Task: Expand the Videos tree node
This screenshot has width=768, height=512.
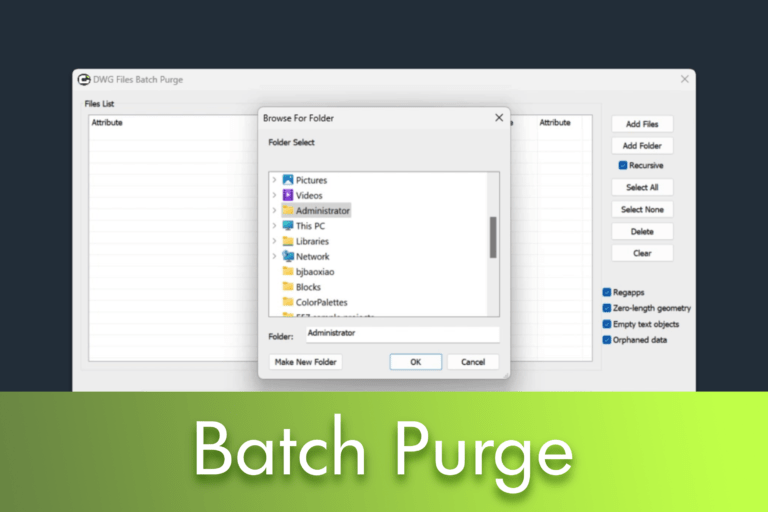Action: click(x=274, y=195)
